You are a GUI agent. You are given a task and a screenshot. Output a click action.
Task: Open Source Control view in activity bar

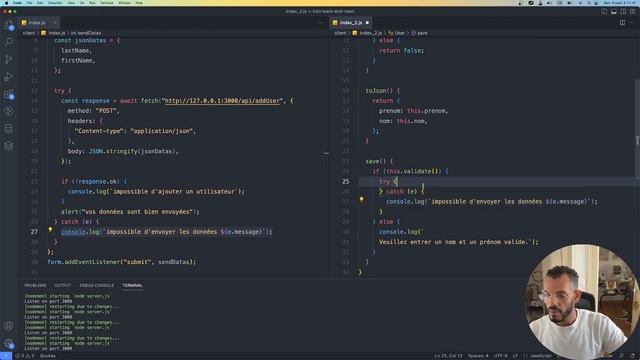pyautogui.click(x=9, y=59)
